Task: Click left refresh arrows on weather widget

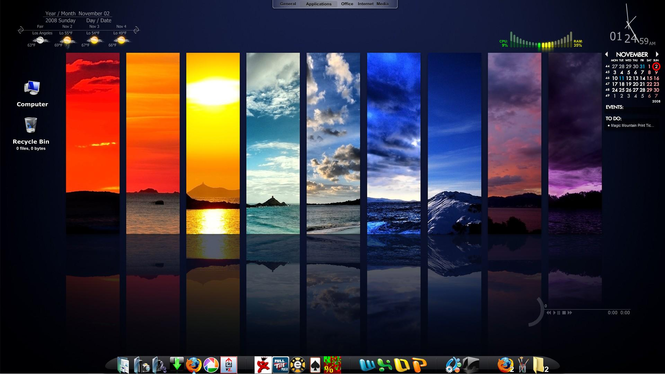Action: pyautogui.click(x=21, y=30)
